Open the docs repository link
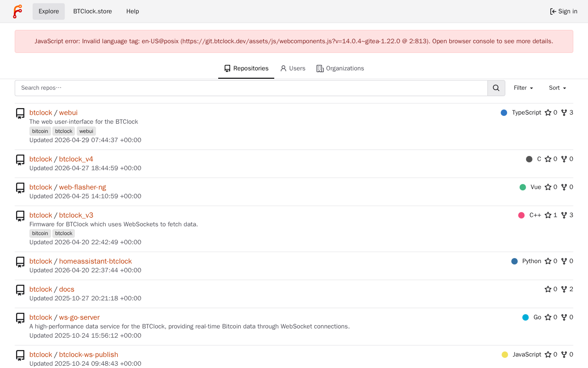 (x=67, y=289)
